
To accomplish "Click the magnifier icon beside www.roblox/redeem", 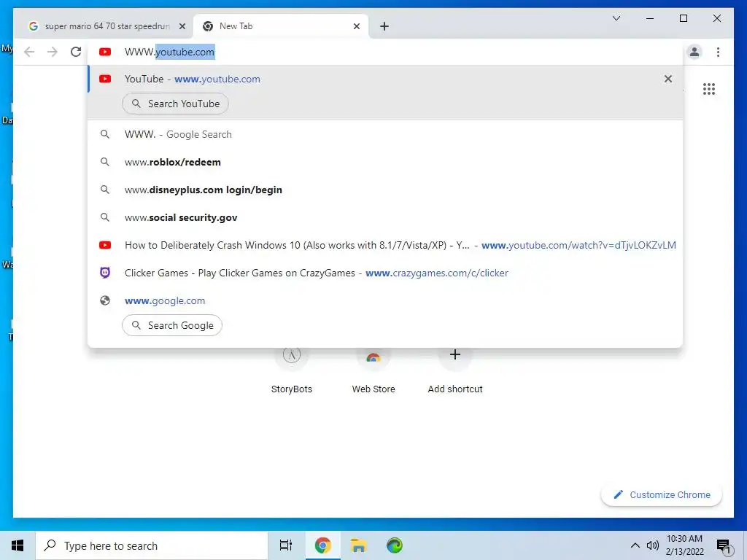I will 105,162.
